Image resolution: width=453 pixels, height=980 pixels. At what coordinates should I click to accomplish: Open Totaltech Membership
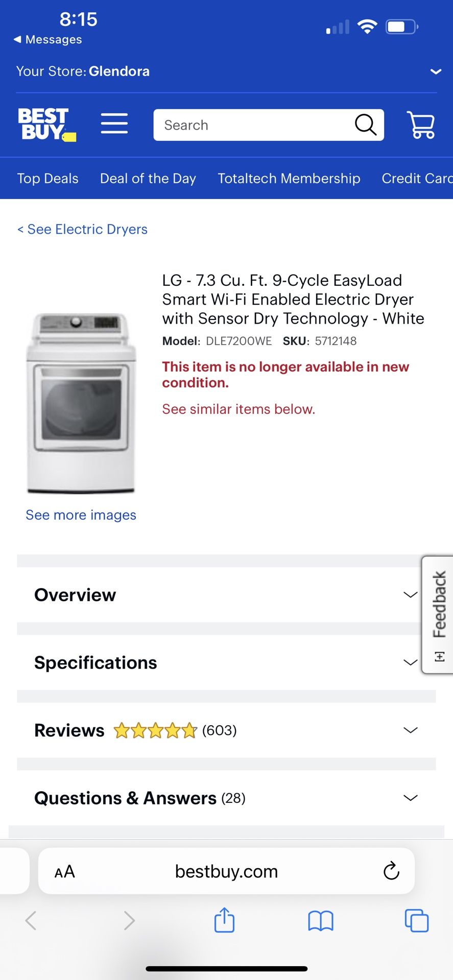[289, 178]
